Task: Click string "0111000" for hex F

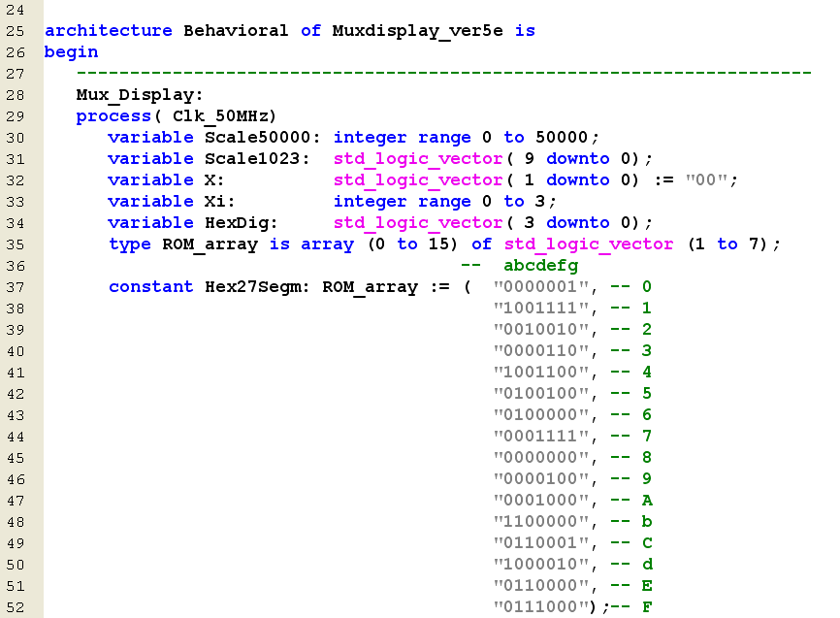Action: (x=541, y=608)
